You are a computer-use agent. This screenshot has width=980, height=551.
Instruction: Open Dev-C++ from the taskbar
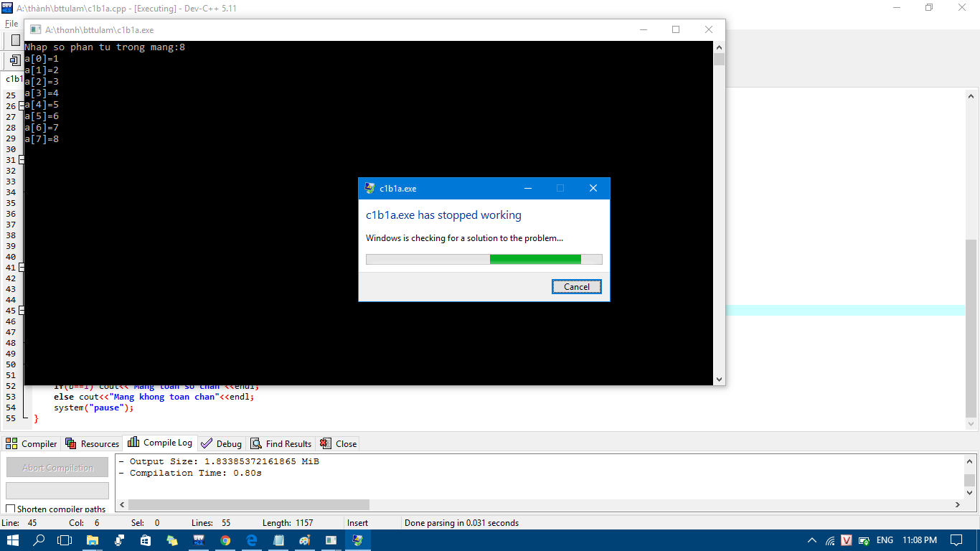(199, 540)
